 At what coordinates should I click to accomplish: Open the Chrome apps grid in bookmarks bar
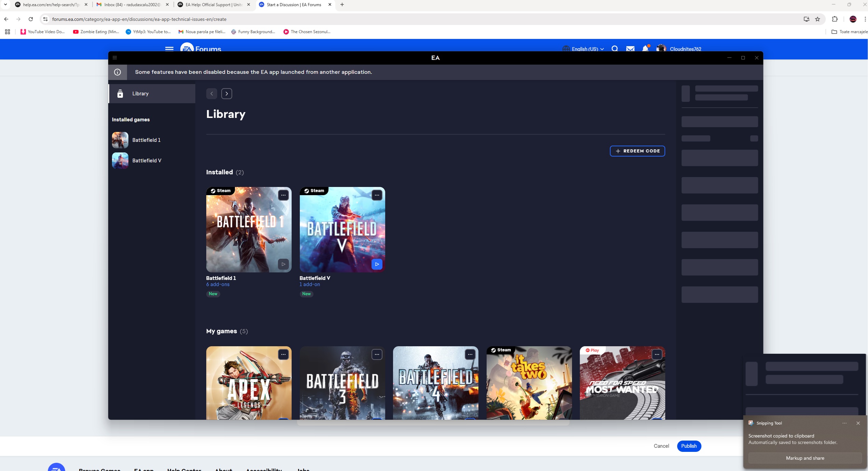point(8,32)
